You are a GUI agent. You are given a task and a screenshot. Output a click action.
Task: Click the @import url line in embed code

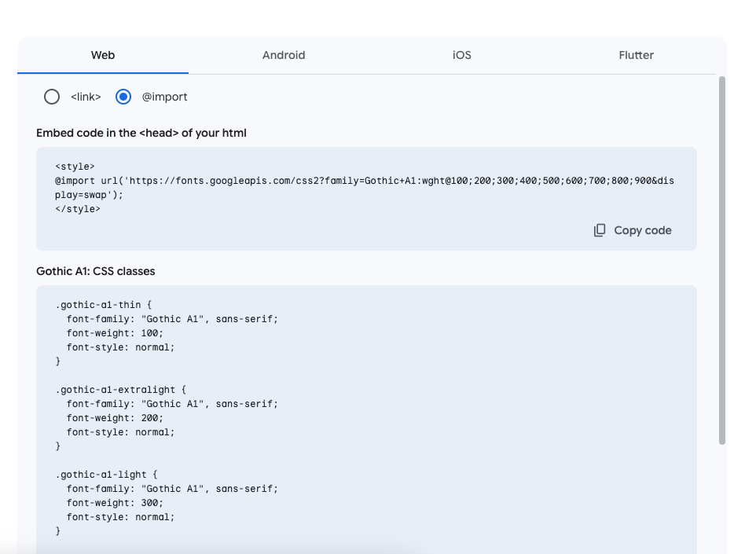365,181
